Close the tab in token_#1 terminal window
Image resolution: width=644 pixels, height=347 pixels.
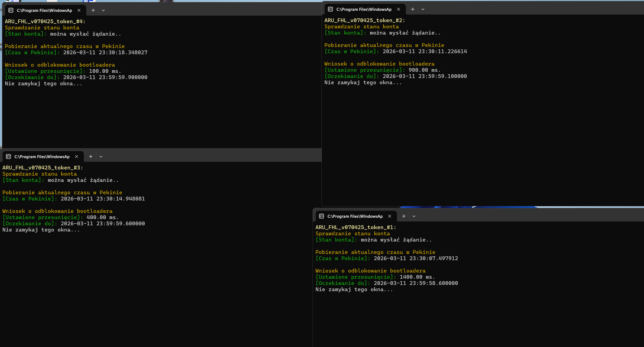(x=390, y=216)
